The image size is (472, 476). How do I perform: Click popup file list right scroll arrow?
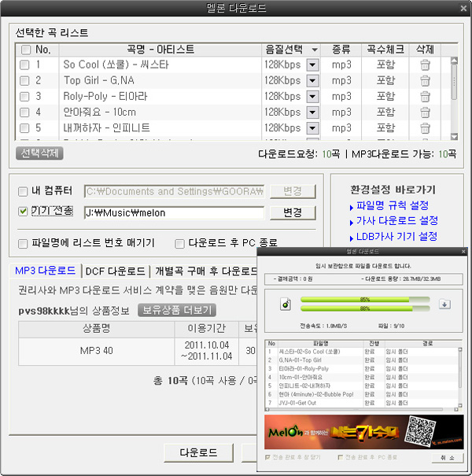point(456,409)
